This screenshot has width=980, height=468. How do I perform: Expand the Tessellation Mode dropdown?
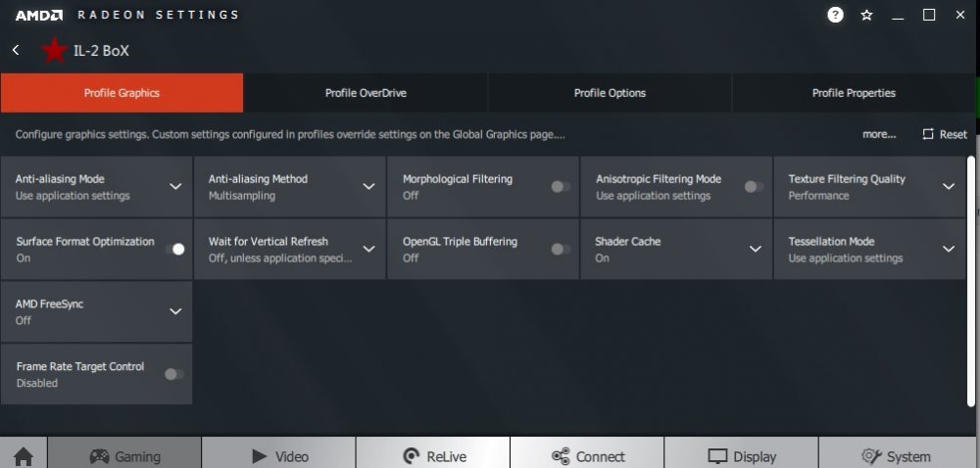coord(949,249)
